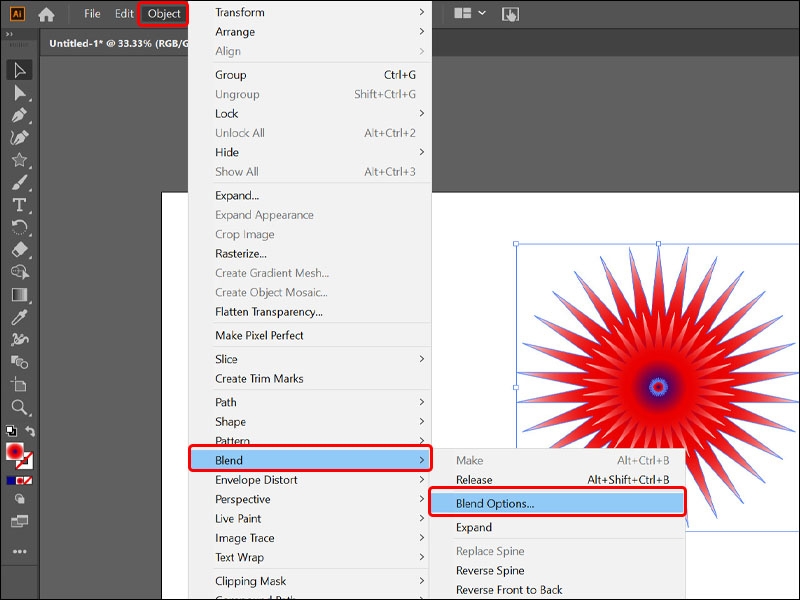This screenshot has height=600, width=800.
Task: Select the Eraser tool
Action: click(19, 250)
